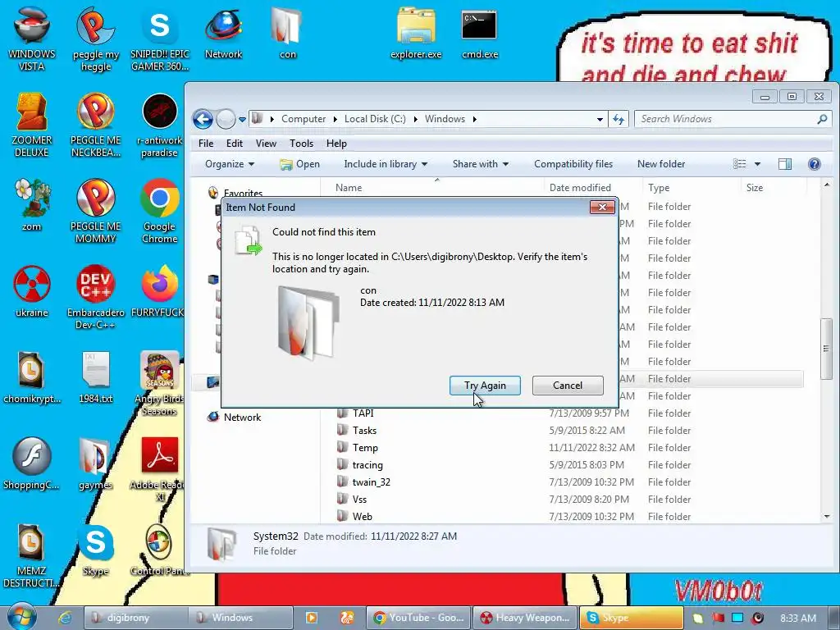Select ZOOMER DELUXE desktop icon
Viewport: 840px width, 630px height.
[x=32, y=125]
